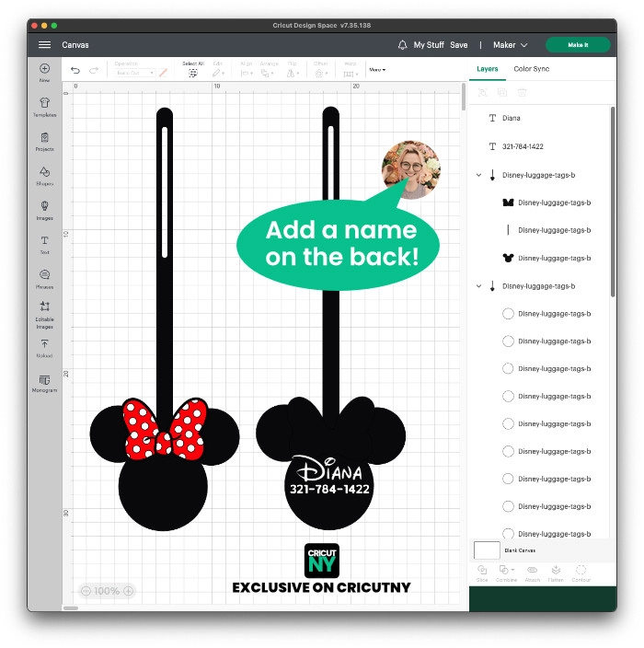Viewport: 644px width, 648px height.
Task: Open the Monogram tool
Action: click(44, 384)
